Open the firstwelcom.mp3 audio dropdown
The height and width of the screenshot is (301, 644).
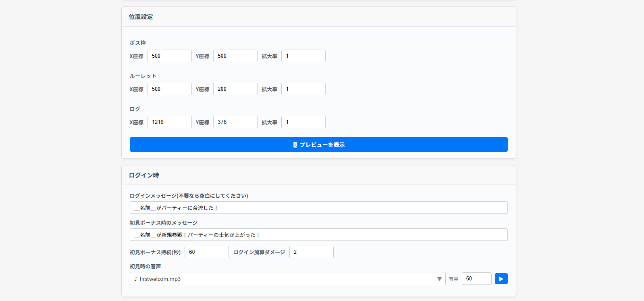pyautogui.click(x=287, y=279)
